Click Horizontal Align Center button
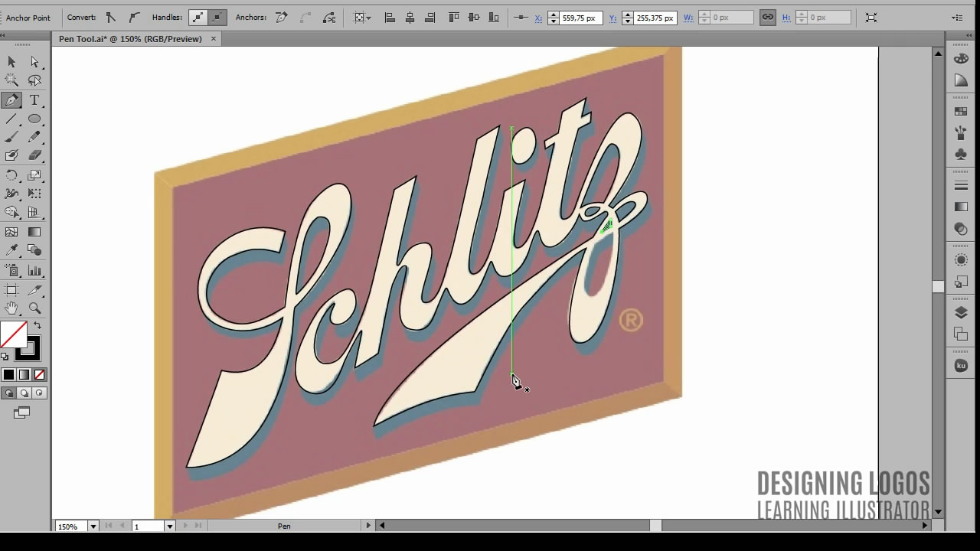The height and width of the screenshot is (551, 980). coord(410,17)
